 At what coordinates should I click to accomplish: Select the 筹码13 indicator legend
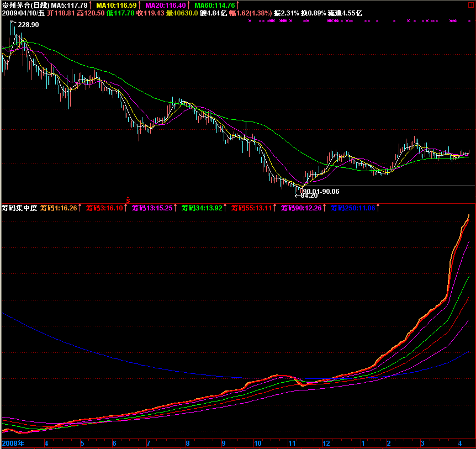152,208
